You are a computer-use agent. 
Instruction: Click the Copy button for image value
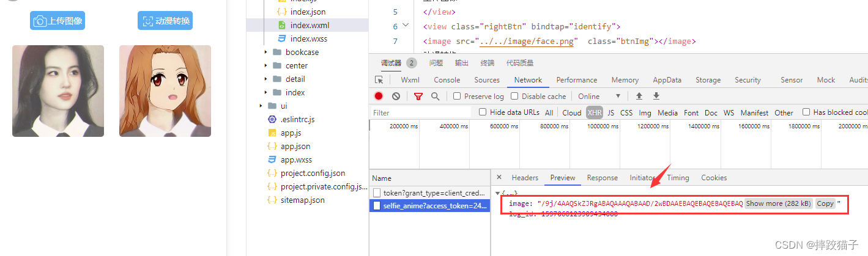[x=825, y=203]
